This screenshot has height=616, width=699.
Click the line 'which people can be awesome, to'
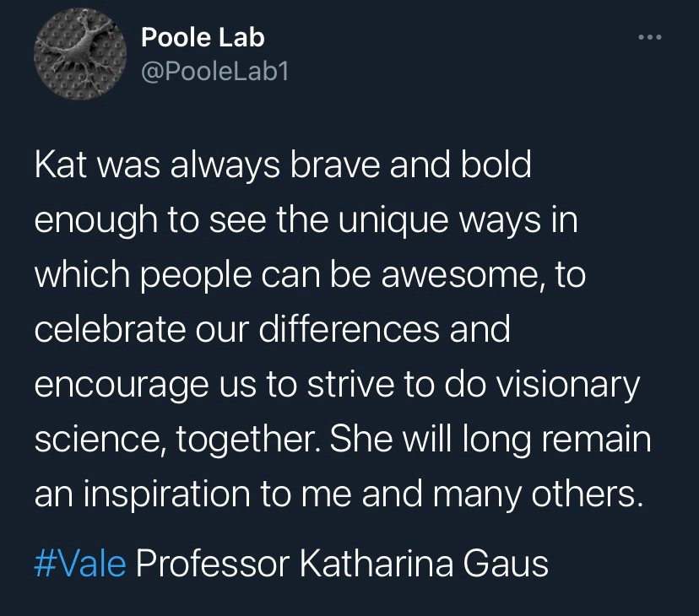coord(311,275)
